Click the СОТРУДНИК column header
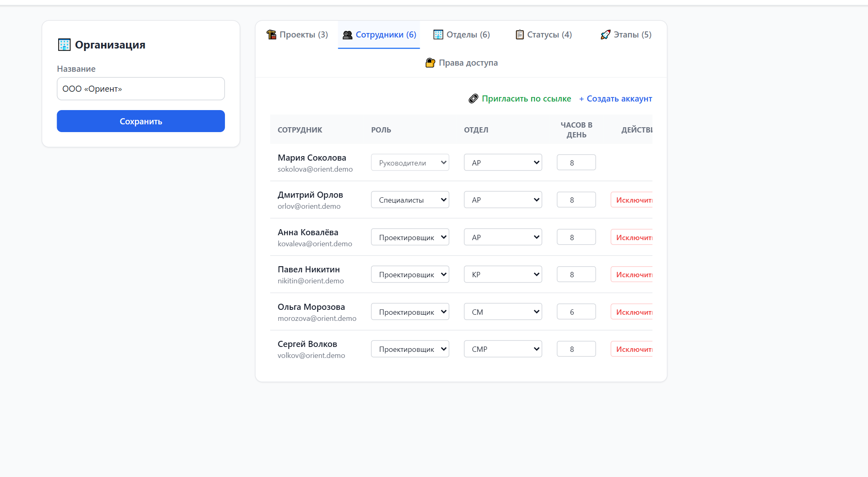 (300, 130)
